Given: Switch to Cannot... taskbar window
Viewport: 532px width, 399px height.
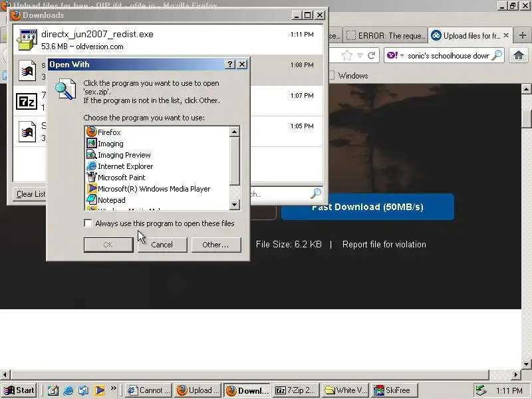Looking at the screenshot, I should (x=148, y=390).
